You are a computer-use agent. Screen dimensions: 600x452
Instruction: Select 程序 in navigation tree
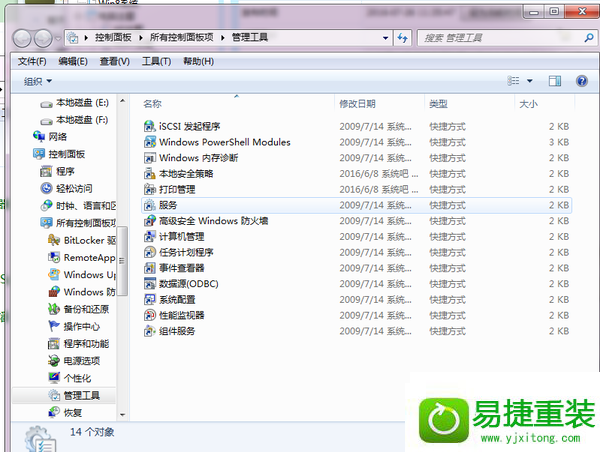(65, 171)
